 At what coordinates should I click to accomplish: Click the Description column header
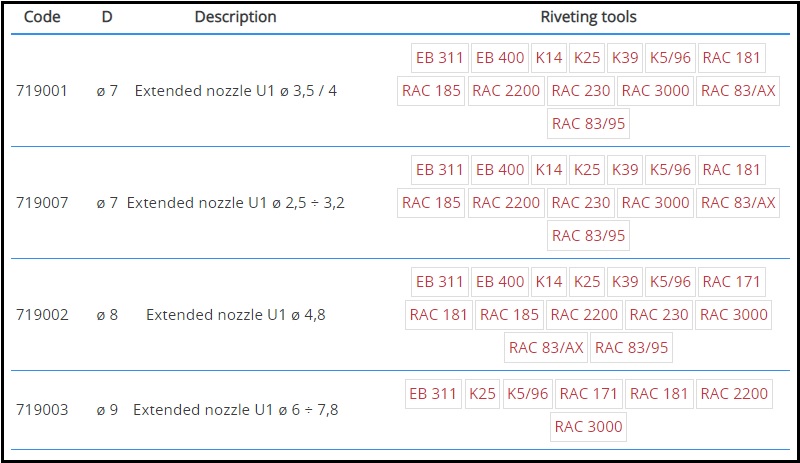(235, 17)
